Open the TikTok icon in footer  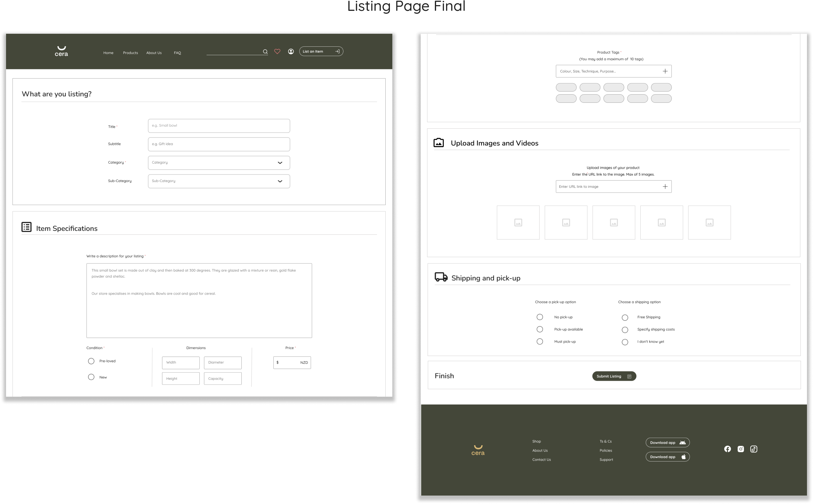754,449
